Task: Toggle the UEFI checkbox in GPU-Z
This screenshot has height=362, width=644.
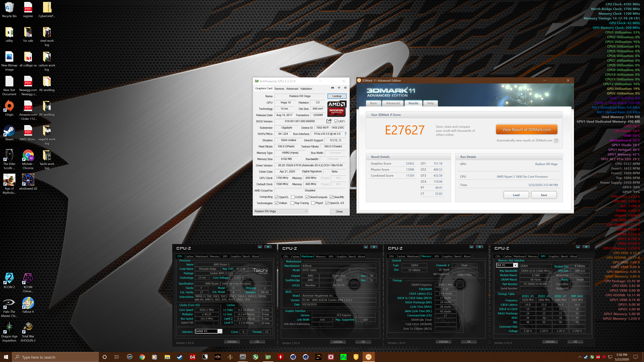Action: [x=336, y=121]
